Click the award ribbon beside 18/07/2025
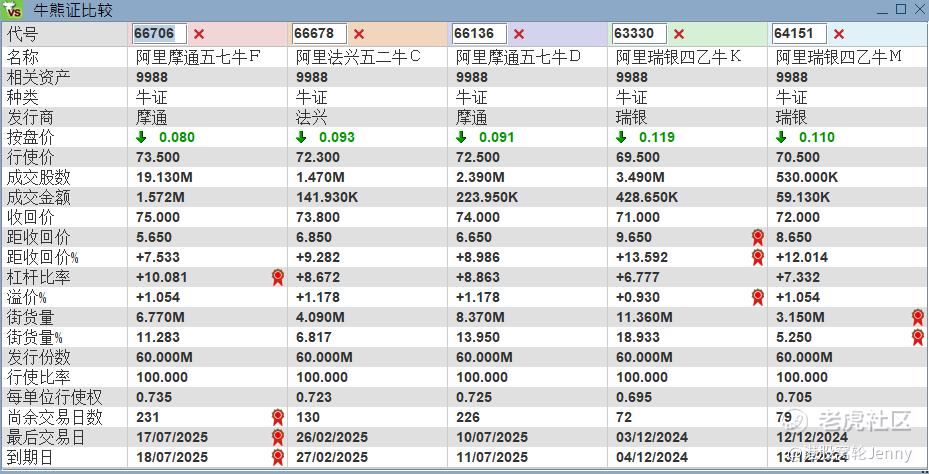This screenshot has height=474, width=929. [278, 458]
